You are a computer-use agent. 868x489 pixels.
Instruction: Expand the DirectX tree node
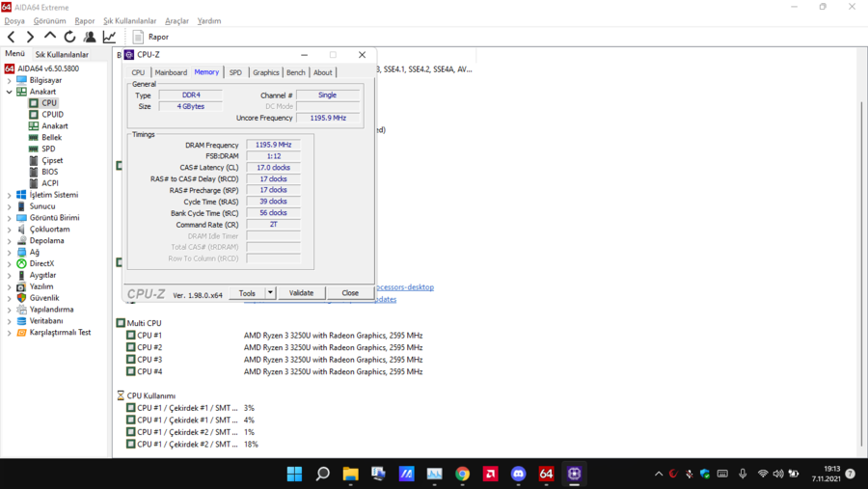click(9, 263)
